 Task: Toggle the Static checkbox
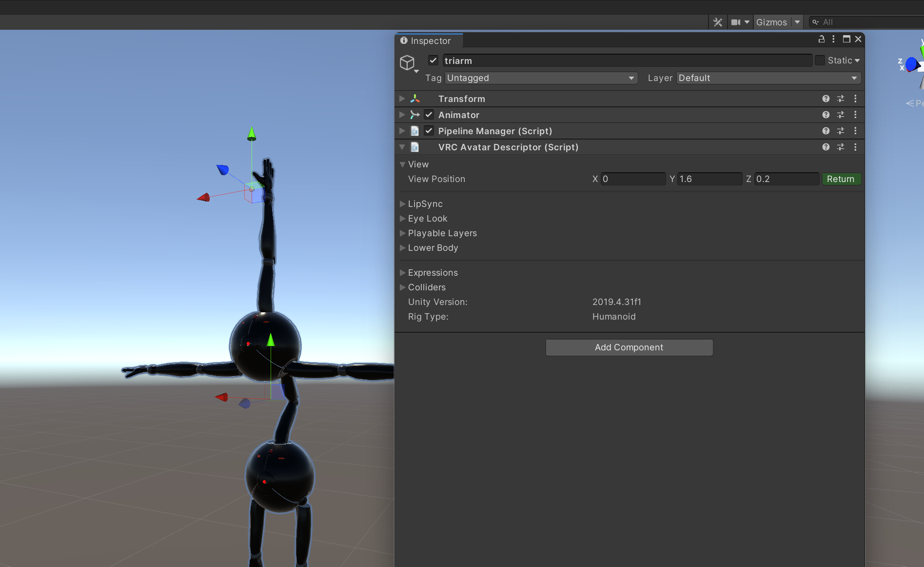pyautogui.click(x=820, y=61)
